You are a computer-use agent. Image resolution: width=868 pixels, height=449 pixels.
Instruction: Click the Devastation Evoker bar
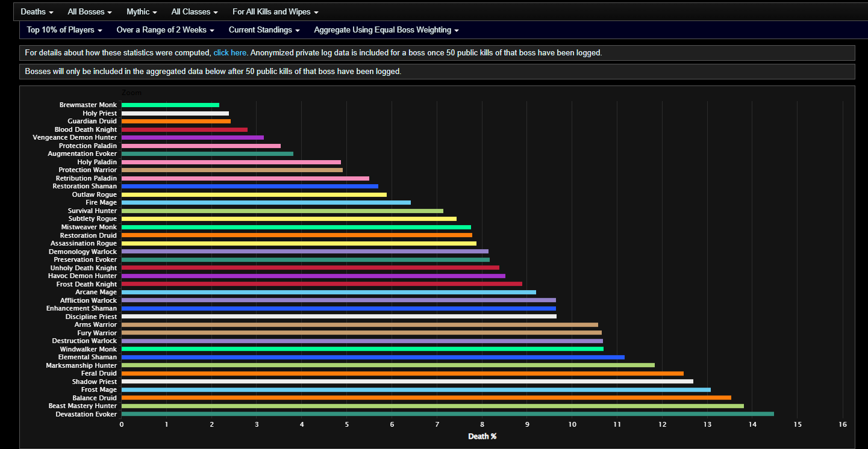(448, 414)
